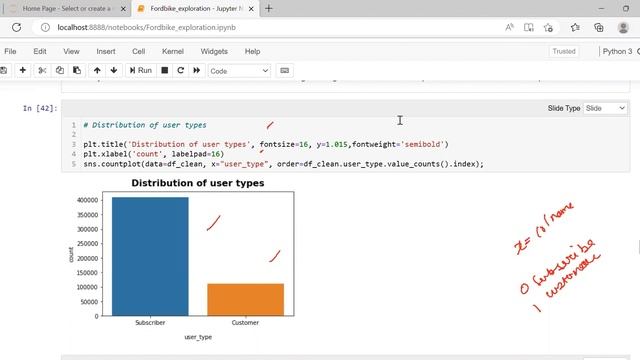Copy selected cells icon
640x360 pixels.
click(x=60, y=71)
